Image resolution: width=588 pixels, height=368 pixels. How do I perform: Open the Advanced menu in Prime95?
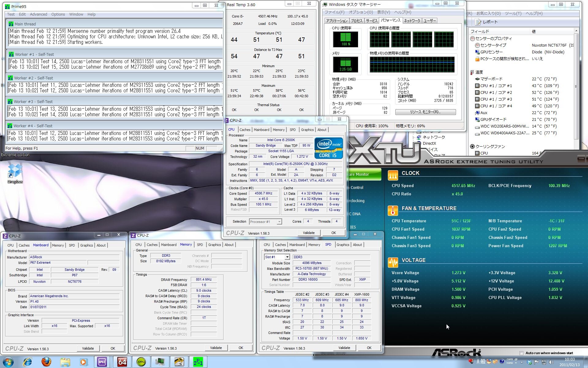pos(38,14)
